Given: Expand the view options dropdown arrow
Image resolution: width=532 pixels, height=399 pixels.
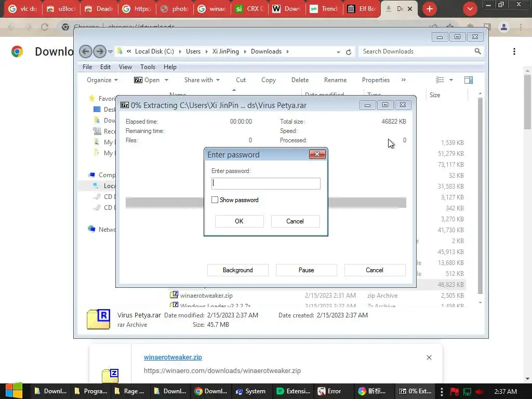Looking at the screenshot, I should point(451,80).
